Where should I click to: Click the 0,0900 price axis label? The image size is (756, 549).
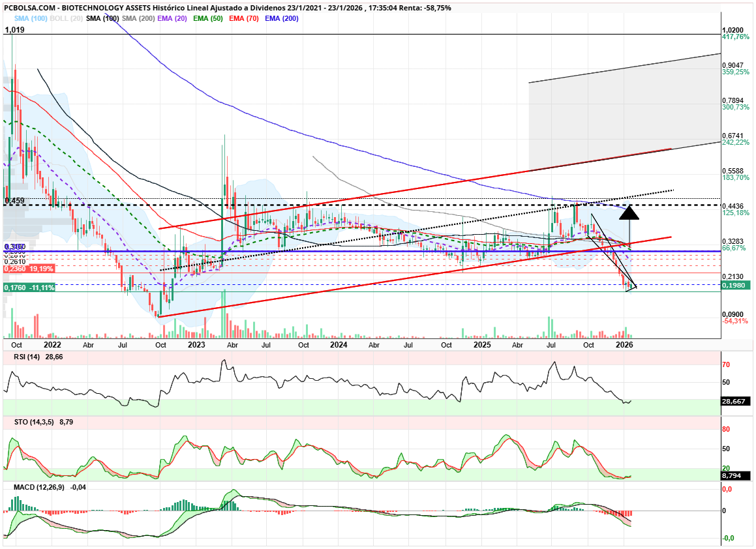733,314
